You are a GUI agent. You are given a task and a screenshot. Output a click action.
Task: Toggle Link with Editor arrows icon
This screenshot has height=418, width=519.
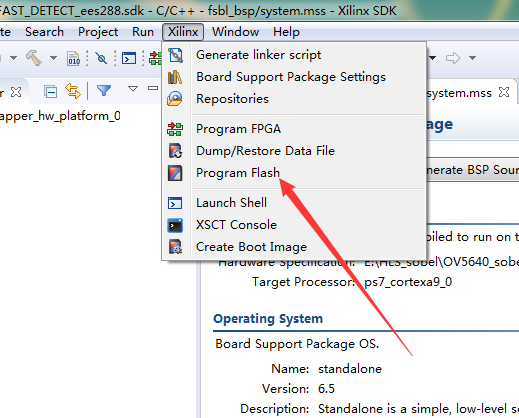[x=73, y=91]
